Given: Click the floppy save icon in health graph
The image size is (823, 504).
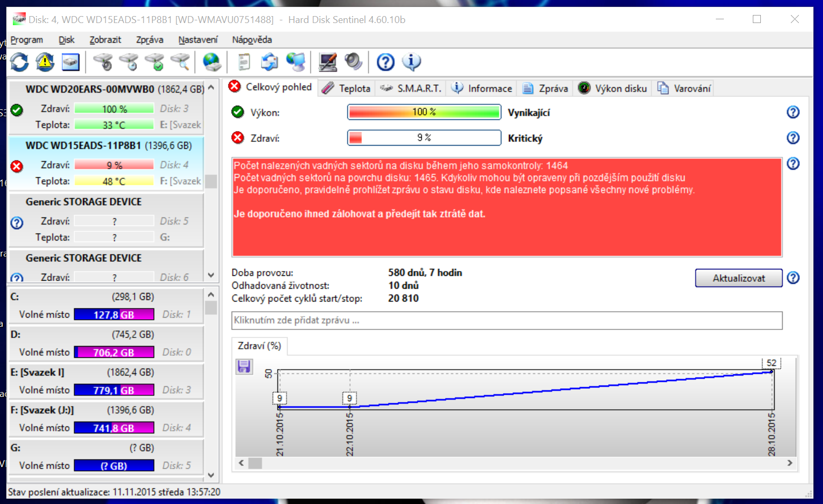Looking at the screenshot, I should [244, 366].
